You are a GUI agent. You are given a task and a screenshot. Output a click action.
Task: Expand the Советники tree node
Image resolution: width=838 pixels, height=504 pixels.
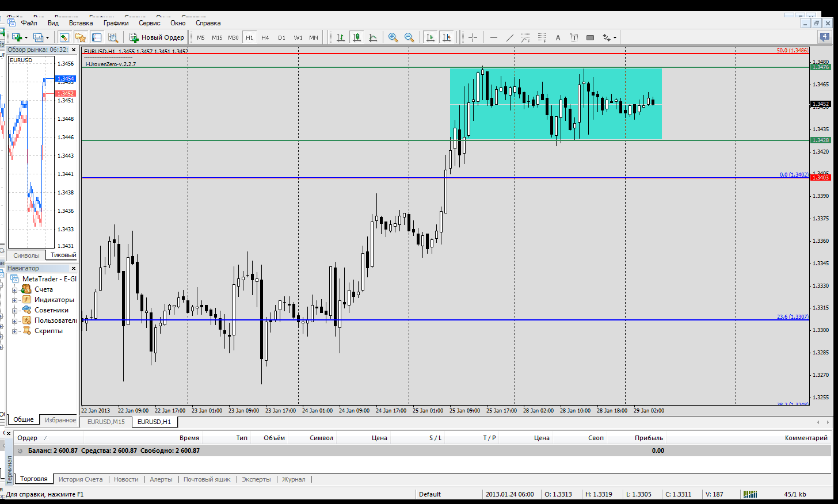pyautogui.click(x=15, y=310)
